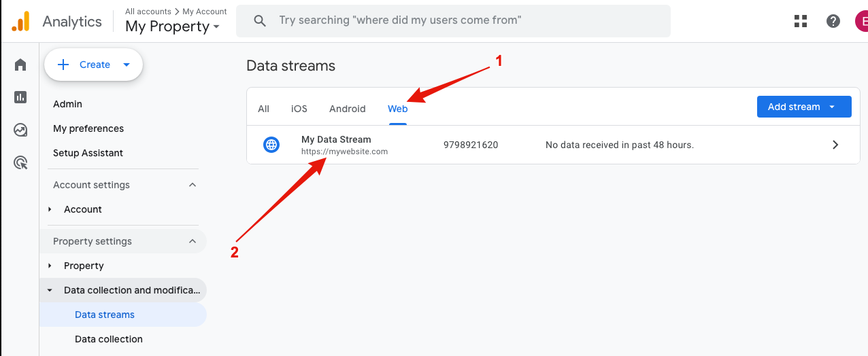Click the https://mywebsite.com URL text
This screenshot has width=868, height=356.
click(x=344, y=152)
